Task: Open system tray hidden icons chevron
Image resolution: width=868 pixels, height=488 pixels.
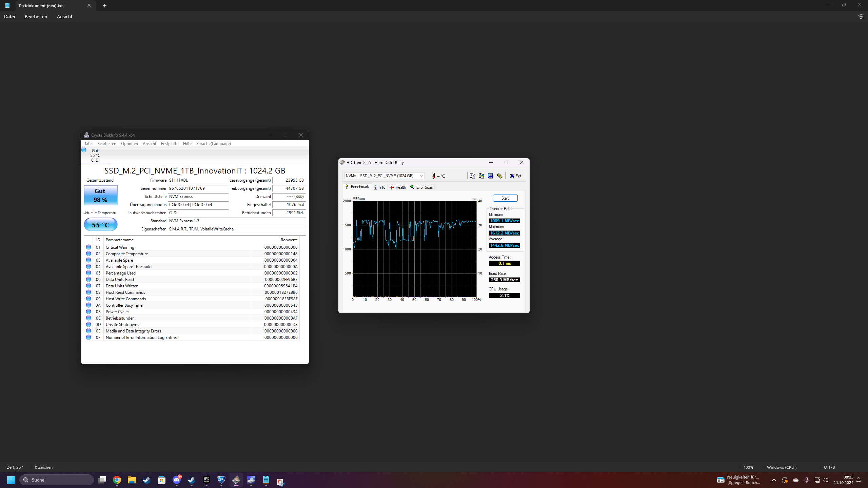Action: point(774,480)
